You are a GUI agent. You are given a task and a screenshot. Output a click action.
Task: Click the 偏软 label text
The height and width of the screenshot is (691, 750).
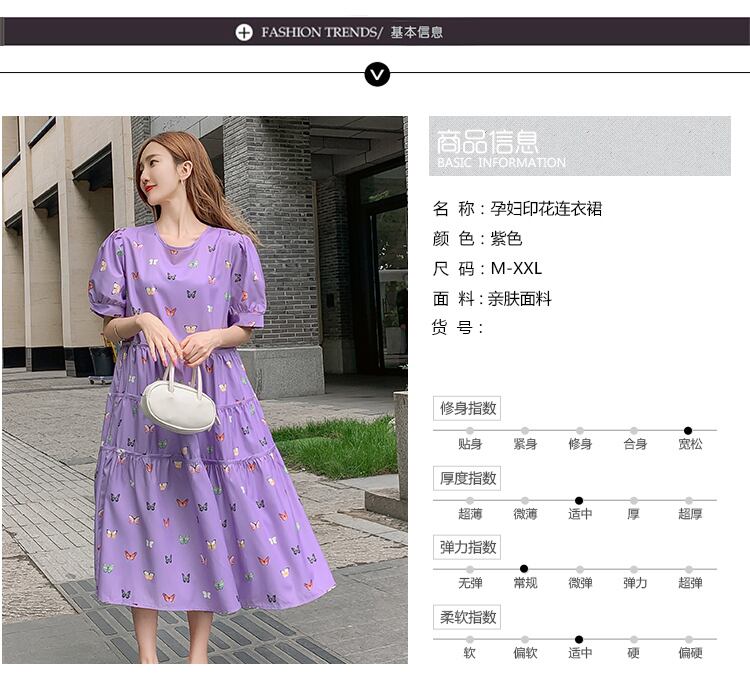coord(525,653)
